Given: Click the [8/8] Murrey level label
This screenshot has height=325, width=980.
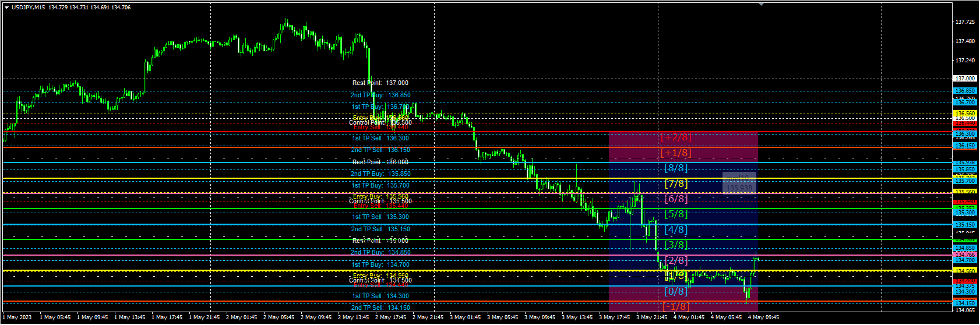Looking at the screenshot, I should pos(676,168).
